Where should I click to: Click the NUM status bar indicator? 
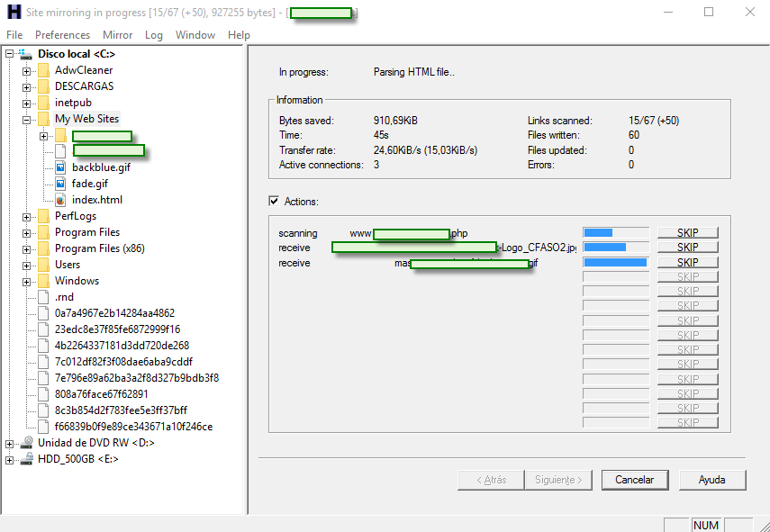click(x=706, y=524)
